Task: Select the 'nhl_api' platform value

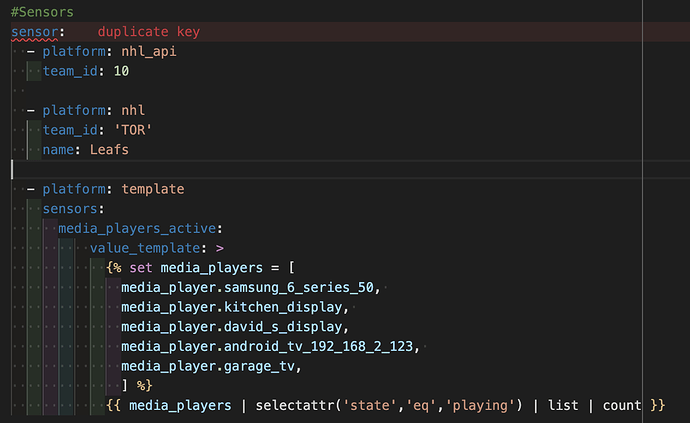Action: tap(149, 51)
